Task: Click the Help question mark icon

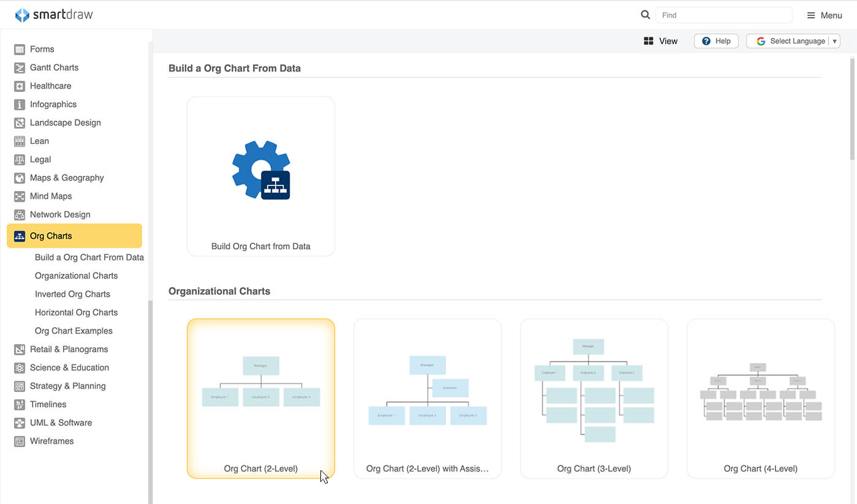Action: coord(706,41)
